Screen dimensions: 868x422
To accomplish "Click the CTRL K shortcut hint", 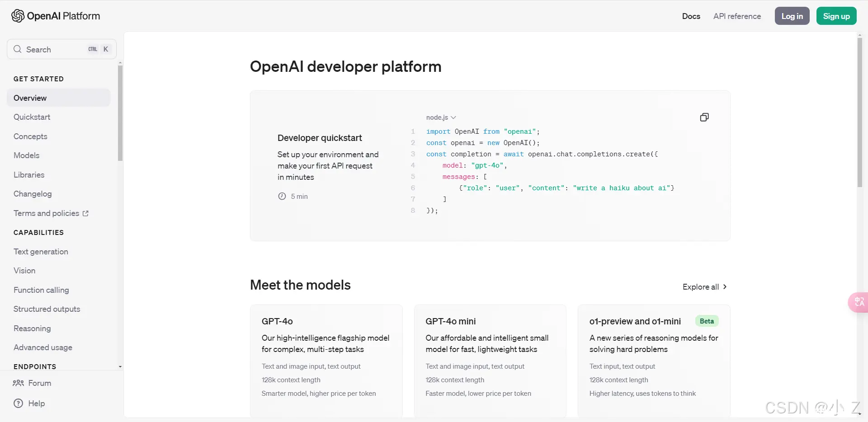I will [99, 49].
